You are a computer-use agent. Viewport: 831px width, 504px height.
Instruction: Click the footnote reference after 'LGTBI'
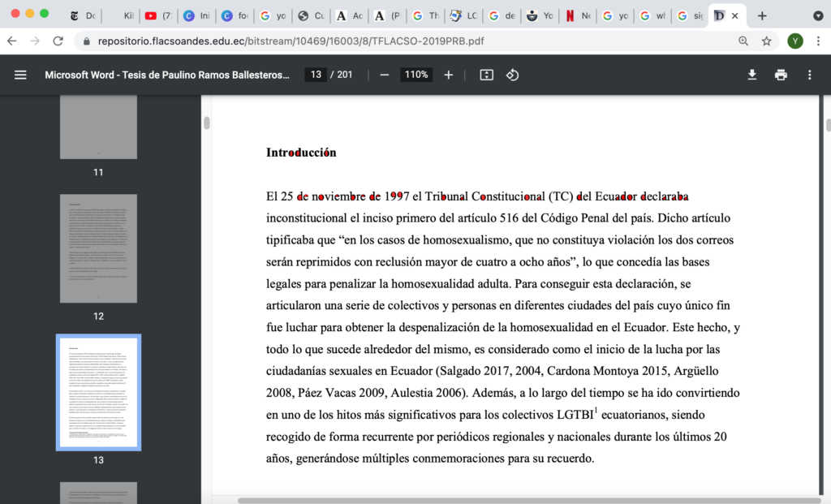(596, 410)
